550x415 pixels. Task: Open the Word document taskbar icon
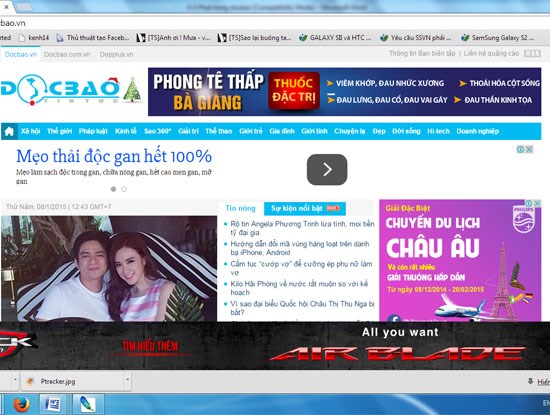tap(53, 404)
